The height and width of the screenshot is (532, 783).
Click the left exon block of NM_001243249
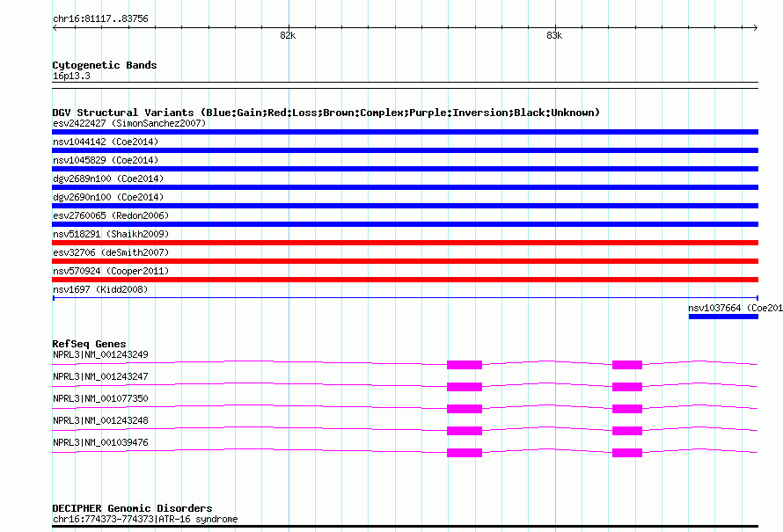[465, 365]
